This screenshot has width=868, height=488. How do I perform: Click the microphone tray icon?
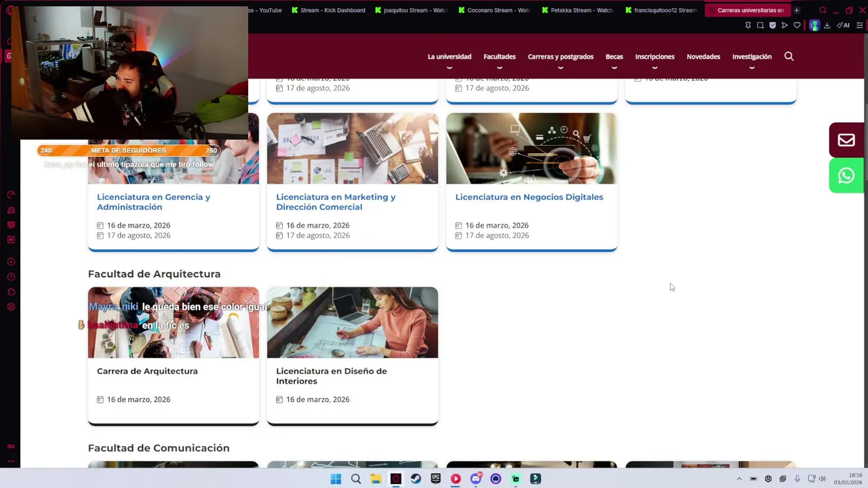[x=797, y=479]
